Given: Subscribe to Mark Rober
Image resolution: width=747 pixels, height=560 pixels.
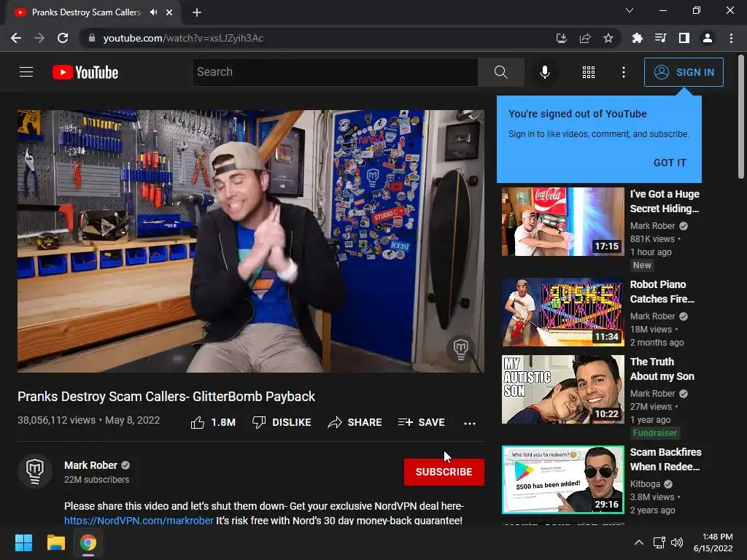Looking at the screenshot, I should (x=444, y=472).
